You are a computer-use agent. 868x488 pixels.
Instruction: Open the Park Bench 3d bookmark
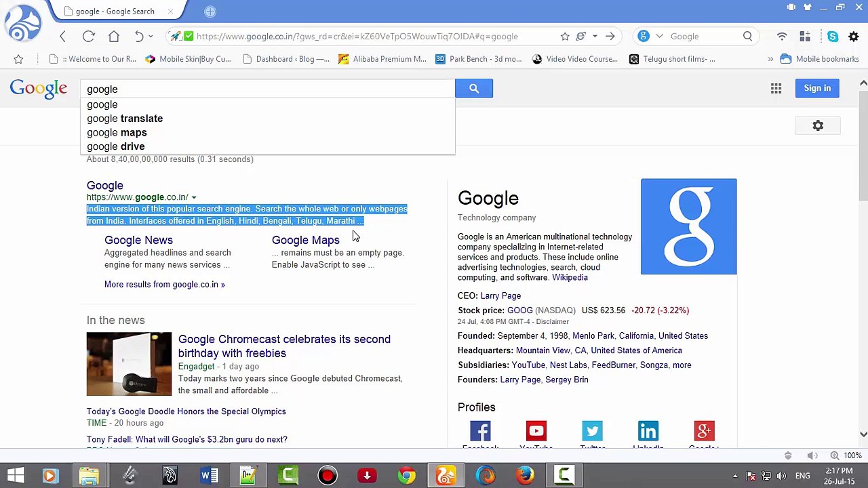pyautogui.click(x=479, y=59)
